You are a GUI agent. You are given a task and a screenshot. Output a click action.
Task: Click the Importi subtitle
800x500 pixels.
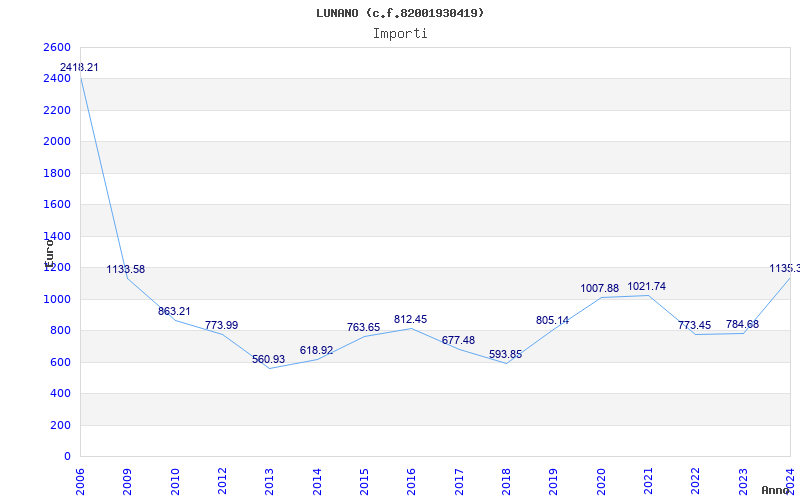pyautogui.click(x=400, y=34)
